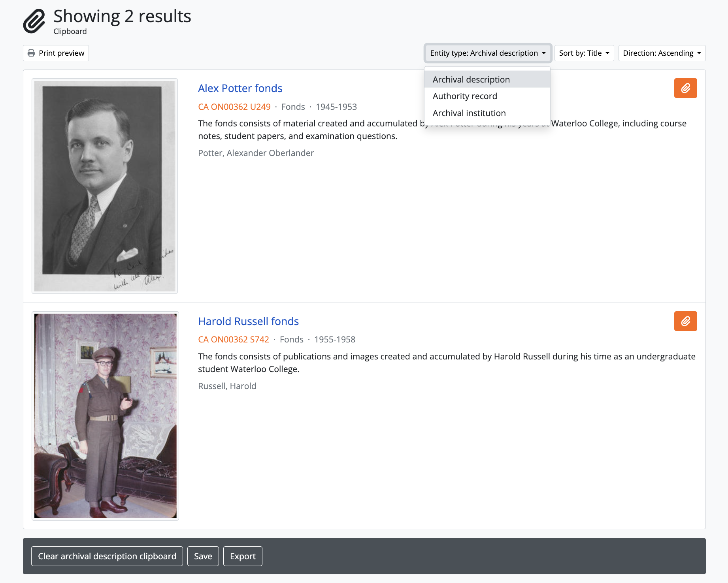Viewport: 728px width, 583px height.
Task: Open the Entity type dropdown
Action: coord(487,53)
